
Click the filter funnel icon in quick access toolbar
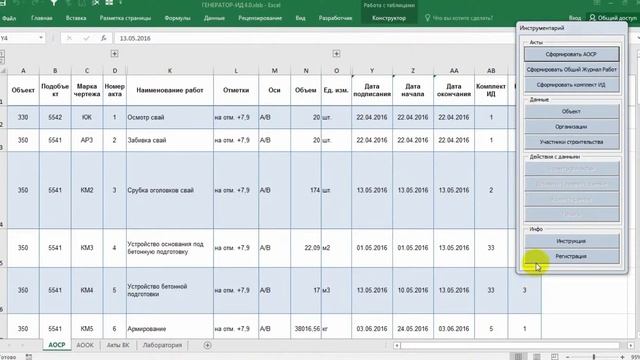(x=54, y=3)
